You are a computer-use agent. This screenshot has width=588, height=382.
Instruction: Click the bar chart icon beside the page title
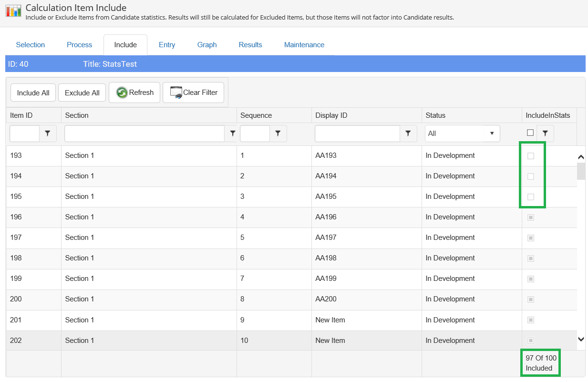[13, 11]
